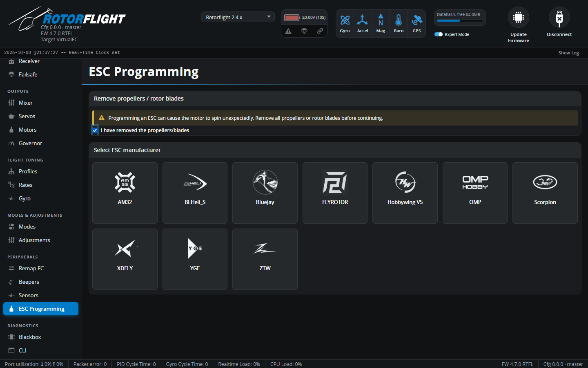
Task: Open the Beepers page
Action: pos(41,282)
